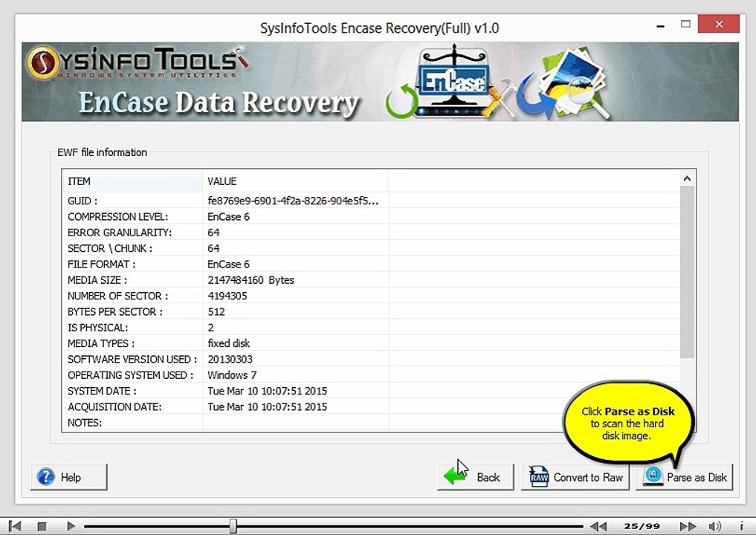Select the GUID row
The width and height of the screenshot is (756, 535).
pos(371,201)
